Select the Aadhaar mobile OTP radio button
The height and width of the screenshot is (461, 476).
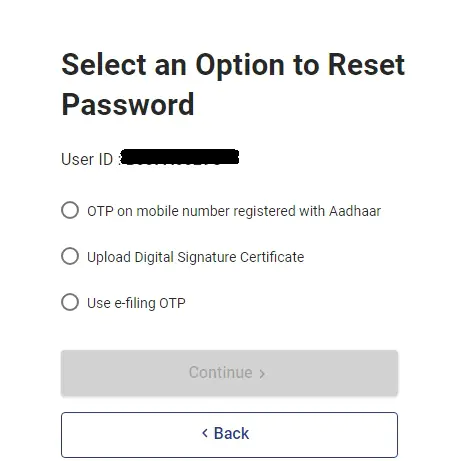[70, 210]
